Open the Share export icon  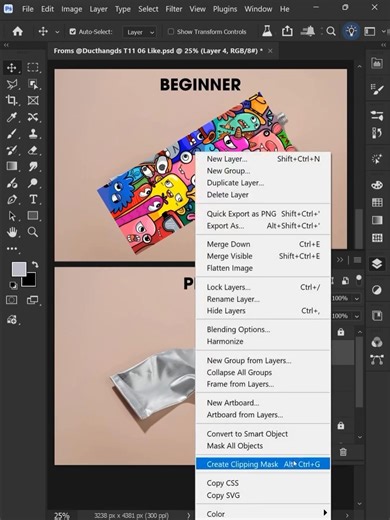(287, 31)
